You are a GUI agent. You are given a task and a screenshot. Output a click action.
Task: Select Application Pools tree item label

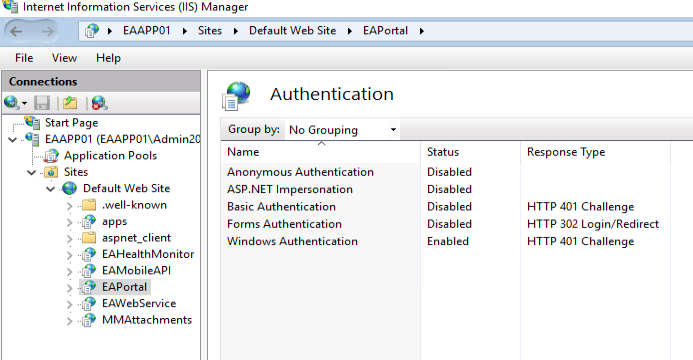[x=110, y=155]
